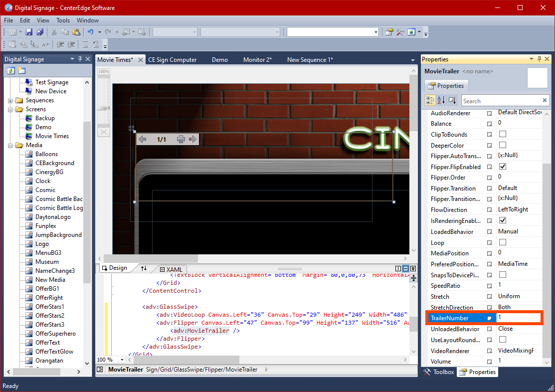Viewport: 555px width, 392px height.
Task: Click the Properties Search field
Action: tap(502, 101)
